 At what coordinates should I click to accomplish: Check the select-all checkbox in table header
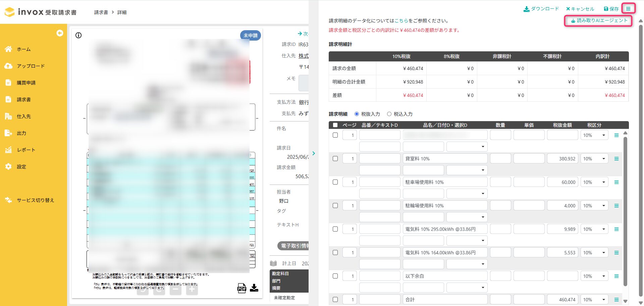(335, 125)
